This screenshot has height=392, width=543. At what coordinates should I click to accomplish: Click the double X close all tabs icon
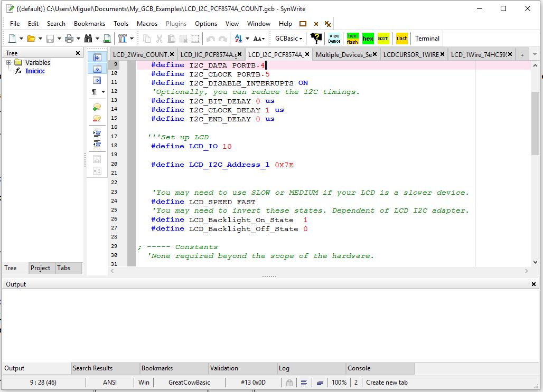327,24
